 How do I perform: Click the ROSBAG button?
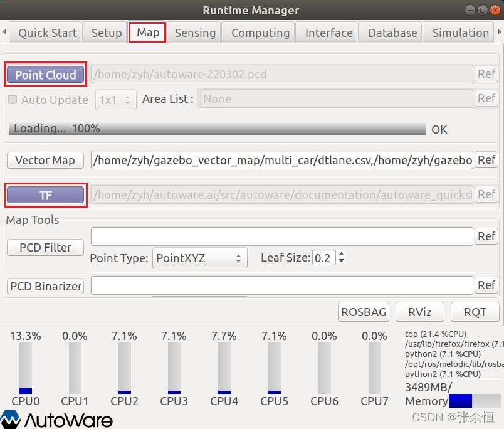point(364,312)
